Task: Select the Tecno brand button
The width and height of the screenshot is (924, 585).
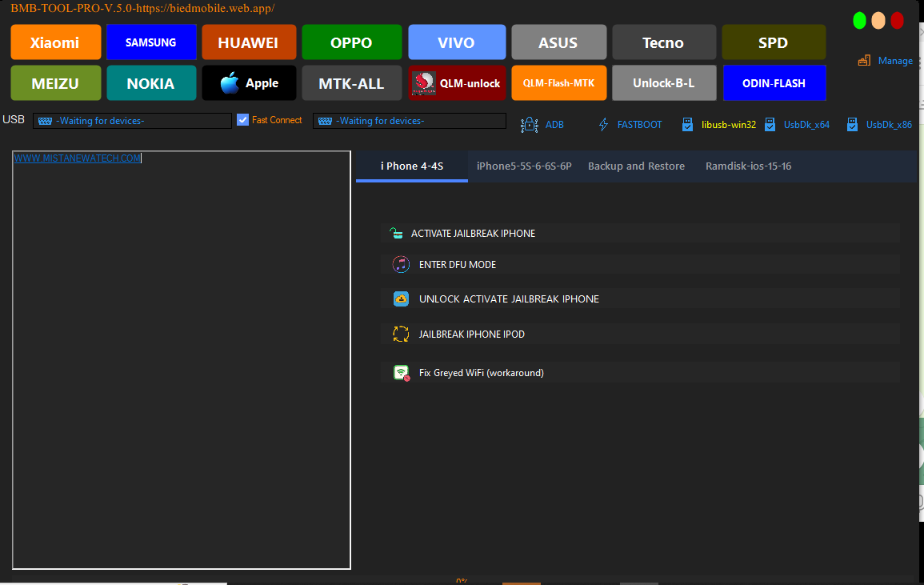Action: 664,42
